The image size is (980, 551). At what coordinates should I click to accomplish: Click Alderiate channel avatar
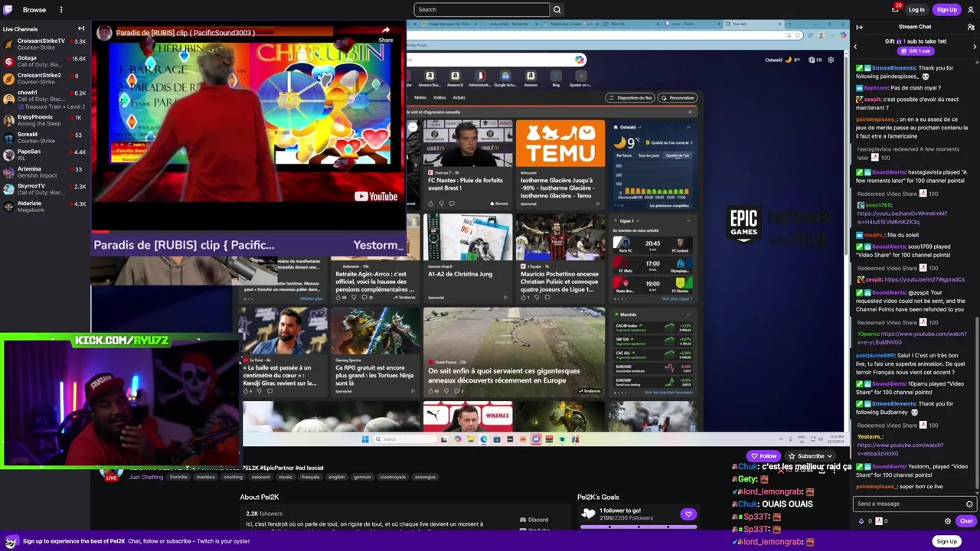coord(8,207)
